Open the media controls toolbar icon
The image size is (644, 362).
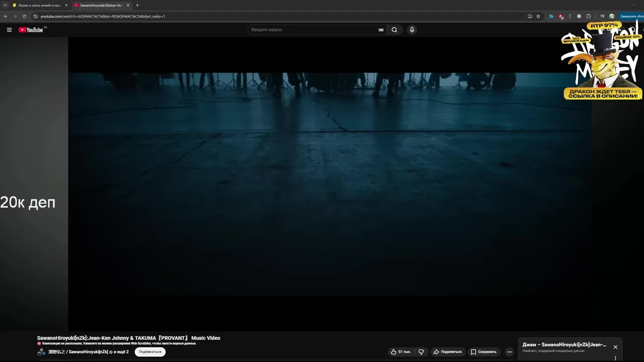(x=602, y=16)
